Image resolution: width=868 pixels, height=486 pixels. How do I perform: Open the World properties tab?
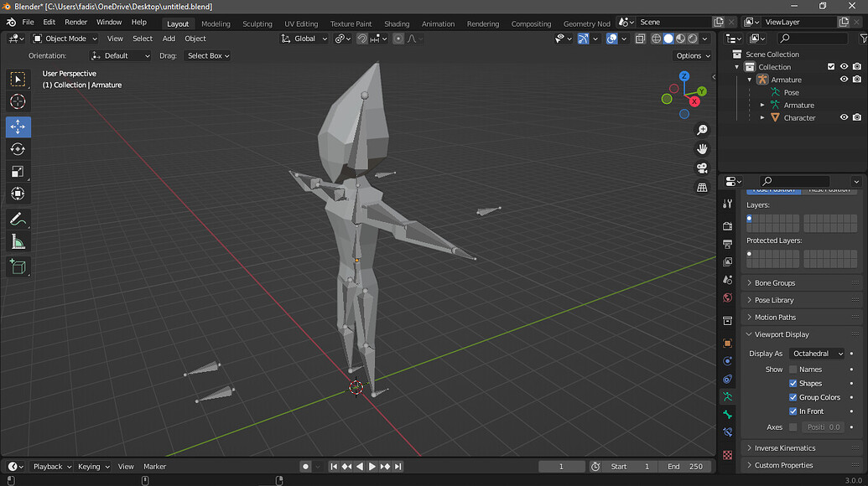click(x=727, y=297)
